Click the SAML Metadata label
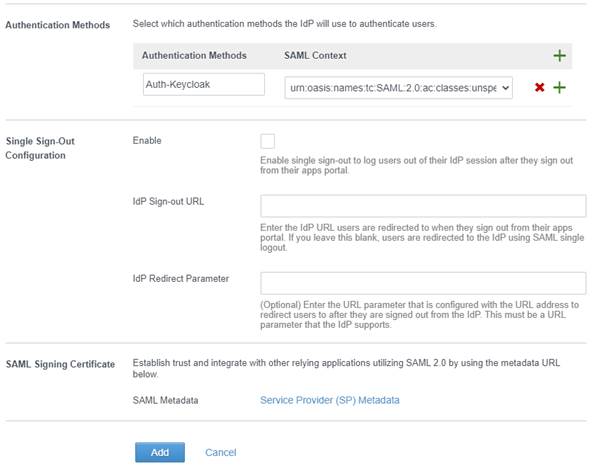 [x=166, y=400]
